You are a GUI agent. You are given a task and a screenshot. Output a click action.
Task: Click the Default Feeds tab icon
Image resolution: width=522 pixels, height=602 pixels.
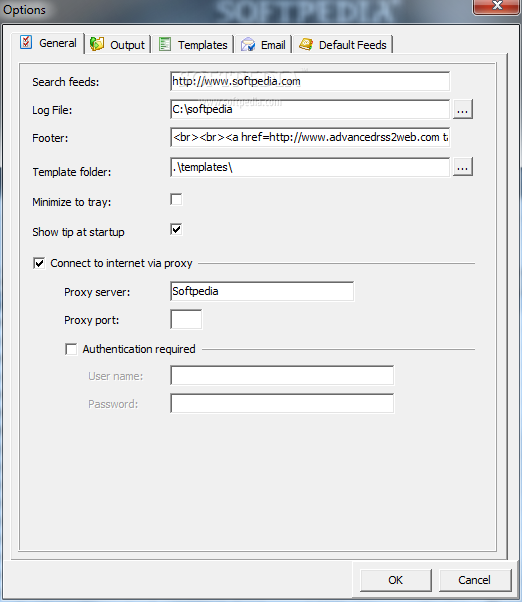[x=306, y=44]
